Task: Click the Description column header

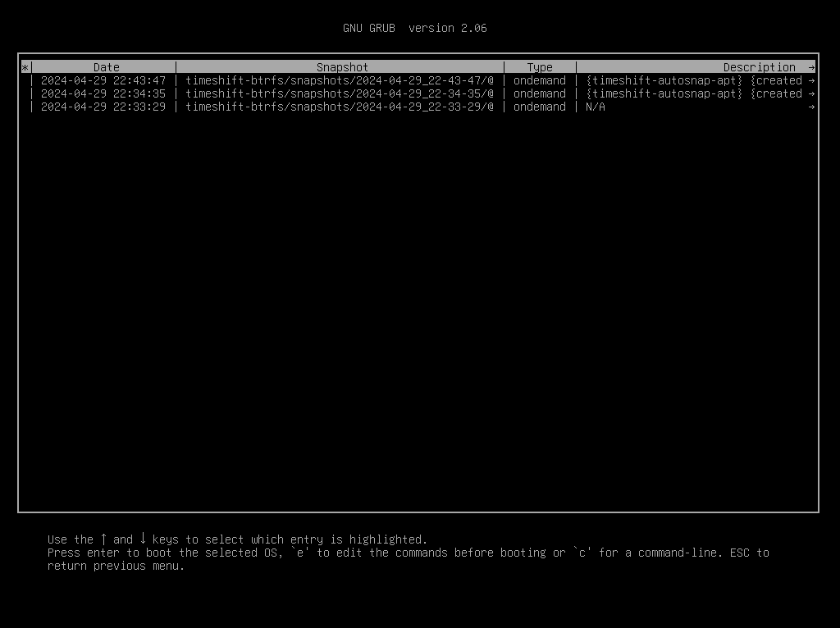Action: click(759, 67)
